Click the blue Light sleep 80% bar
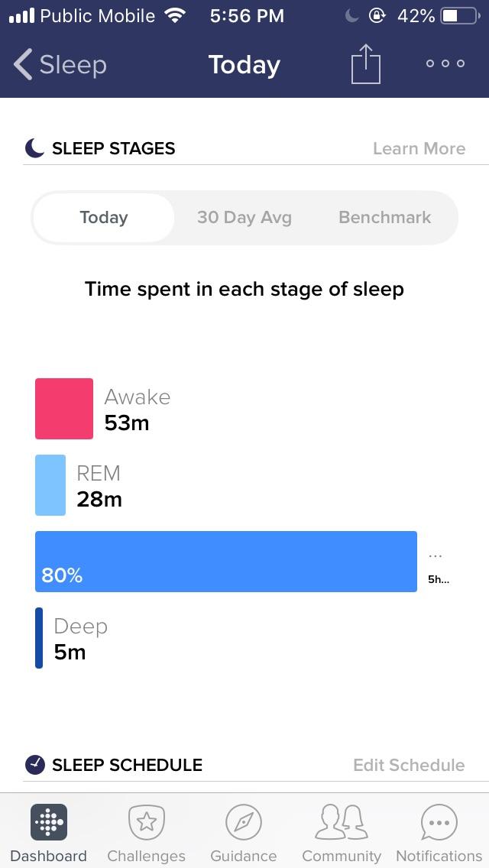 click(x=225, y=560)
